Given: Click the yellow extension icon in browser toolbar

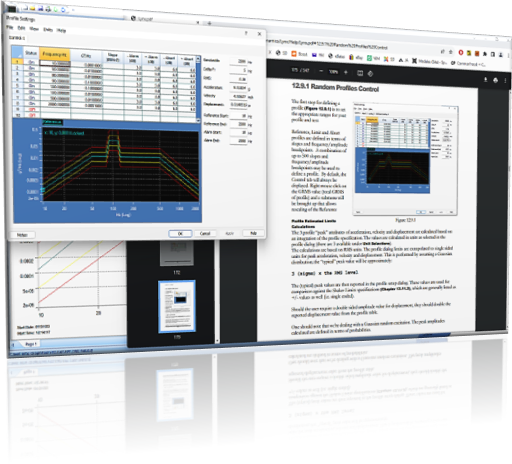Looking at the screenshot, I should 469,53.
